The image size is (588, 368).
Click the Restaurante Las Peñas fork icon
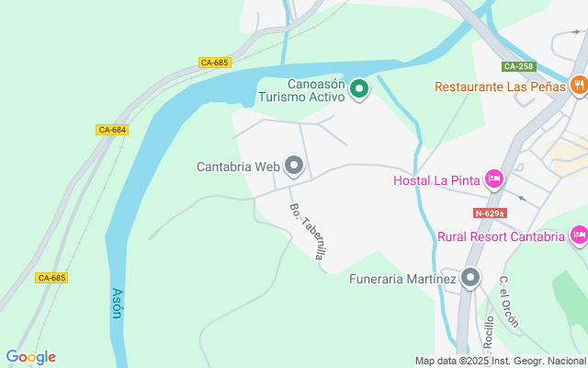[x=580, y=86]
